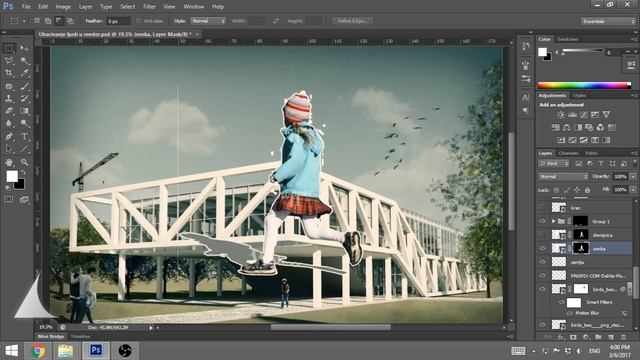Select the Dodge tool

(x=24, y=123)
